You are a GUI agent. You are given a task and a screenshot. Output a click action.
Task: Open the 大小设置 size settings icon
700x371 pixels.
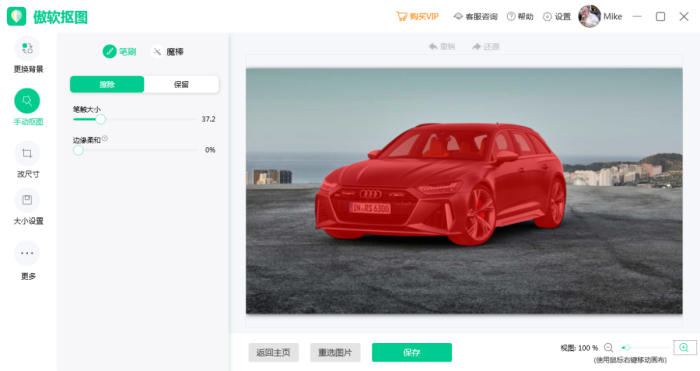pyautogui.click(x=27, y=200)
